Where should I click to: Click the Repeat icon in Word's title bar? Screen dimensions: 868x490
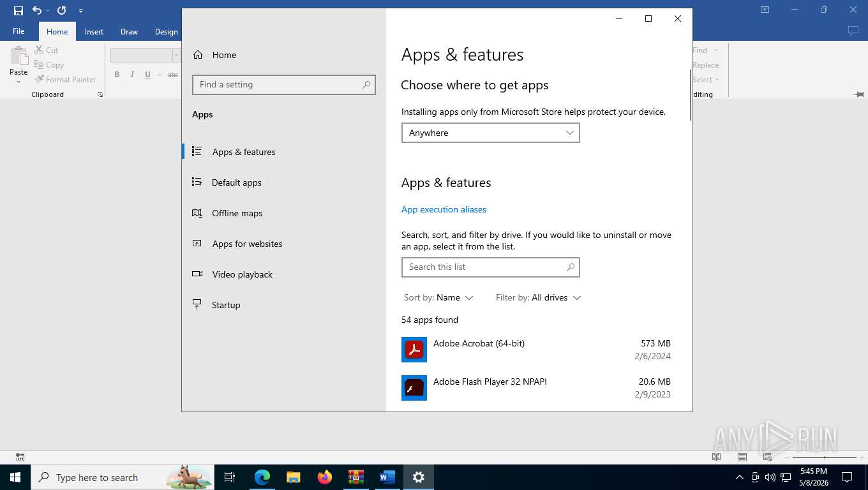tap(61, 10)
